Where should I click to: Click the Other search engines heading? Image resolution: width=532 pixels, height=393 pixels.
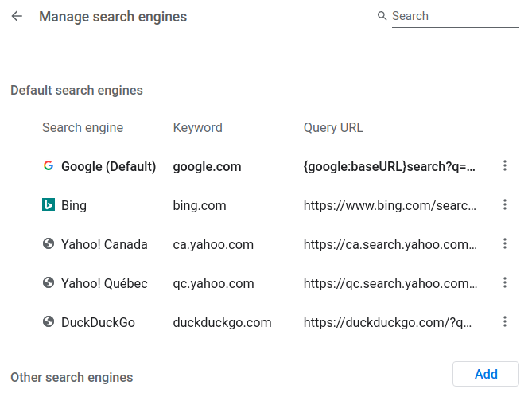click(72, 377)
